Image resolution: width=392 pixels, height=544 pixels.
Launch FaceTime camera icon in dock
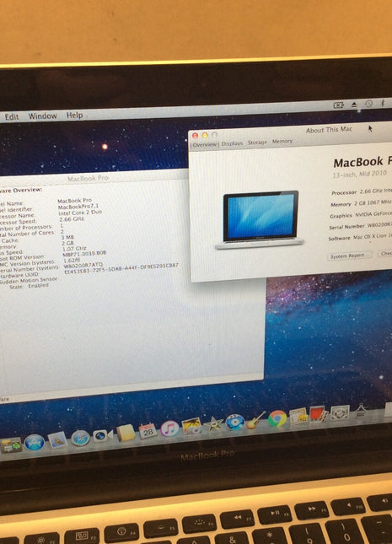coord(102,435)
